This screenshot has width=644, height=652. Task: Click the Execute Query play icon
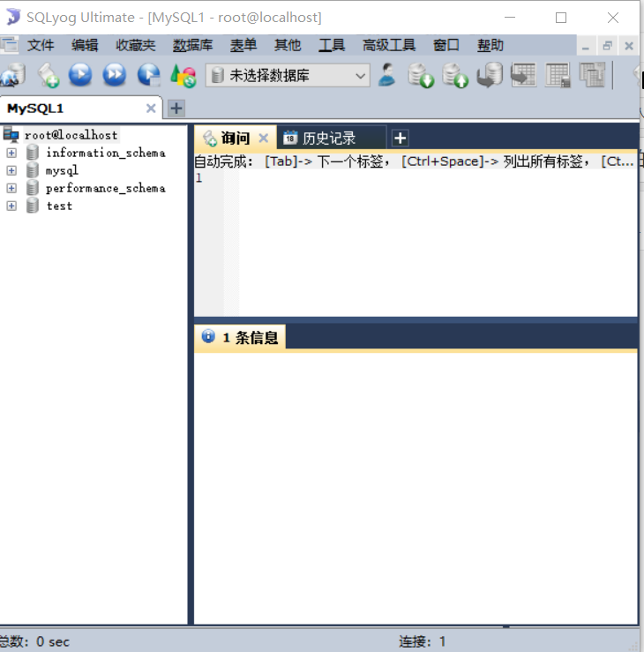[x=80, y=75]
